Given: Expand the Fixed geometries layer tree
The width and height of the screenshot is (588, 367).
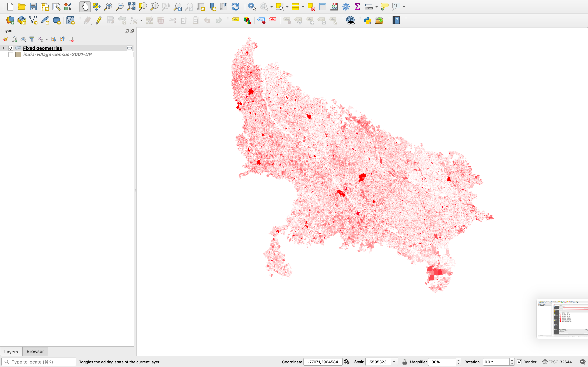Looking at the screenshot, I should pos(4,48).
